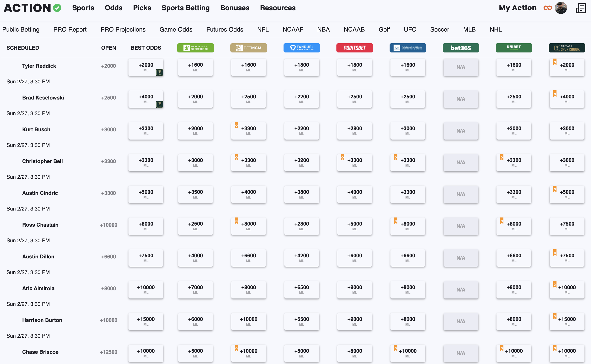Switch to the PRO Projections tab
The height and width of the screenshot is (364, 591).
point(123,29)
